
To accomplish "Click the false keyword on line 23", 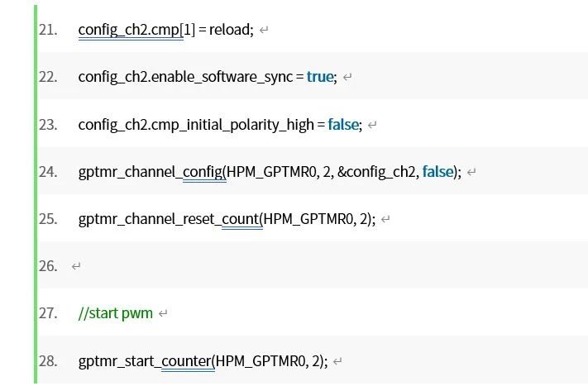I will click(x=343, y=125).
